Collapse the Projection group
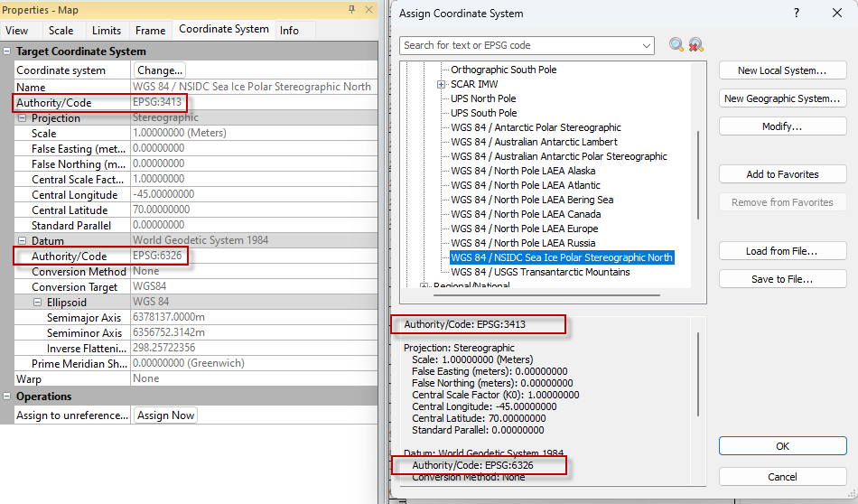The image size is (858, 504). click(x=23, y=118)
